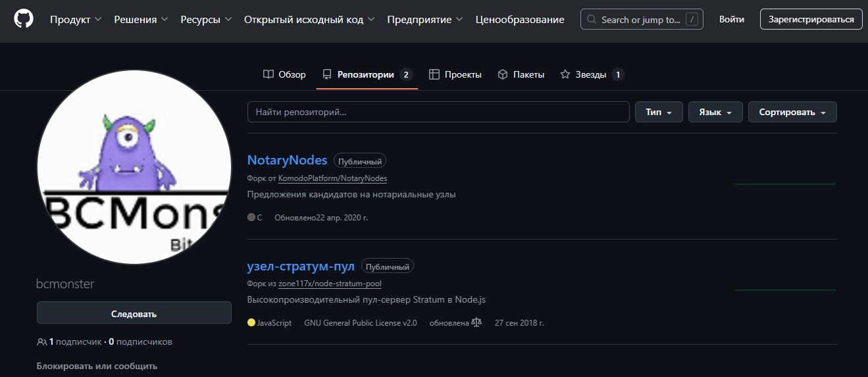Focus the Search or jump to field
868x377 pixels.
pos(642,19)
